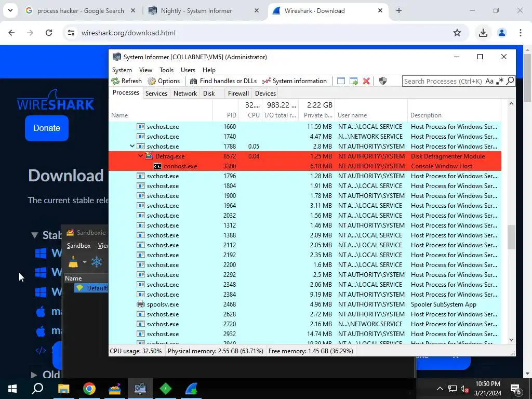Collapse the Stable Release section in Chrome
The width and height of the screenshot is (532, 399).
34,235
